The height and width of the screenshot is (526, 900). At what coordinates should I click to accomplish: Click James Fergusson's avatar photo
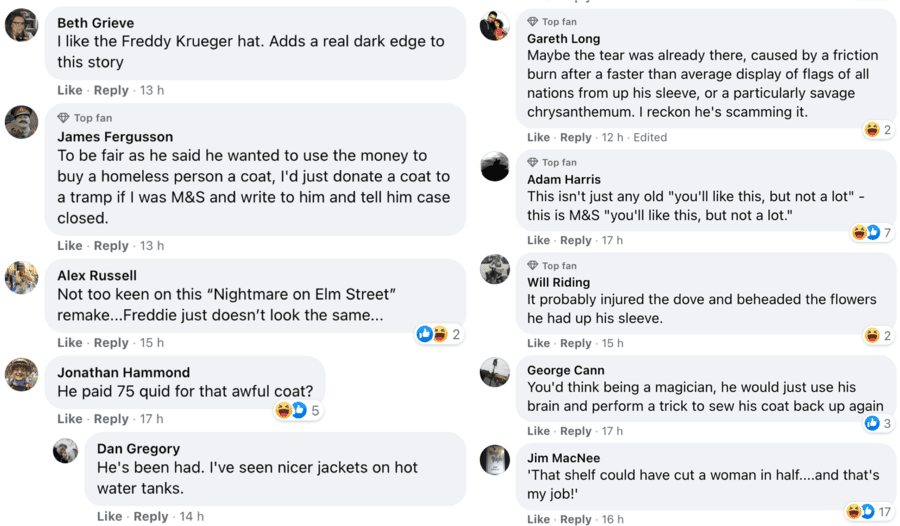[x=22, y=122]
